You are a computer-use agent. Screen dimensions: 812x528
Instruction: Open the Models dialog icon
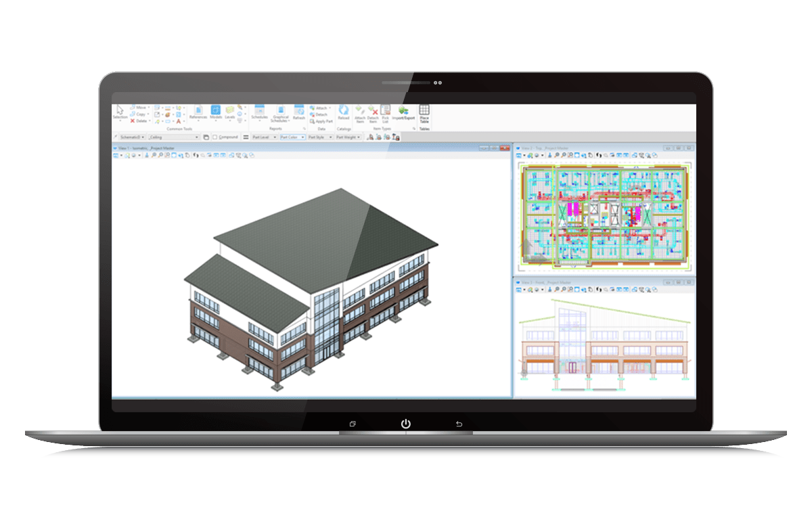216,112
